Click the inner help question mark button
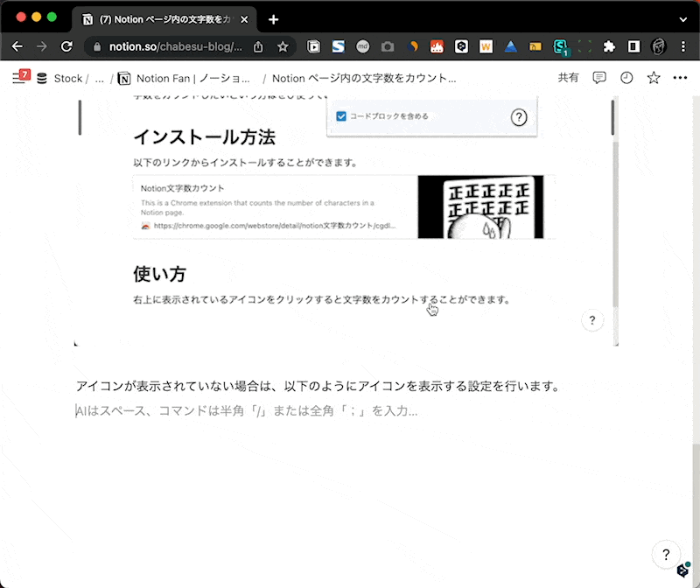Image resolution: width=700 pixels, height=588 pixels. [x=592, y=320]
